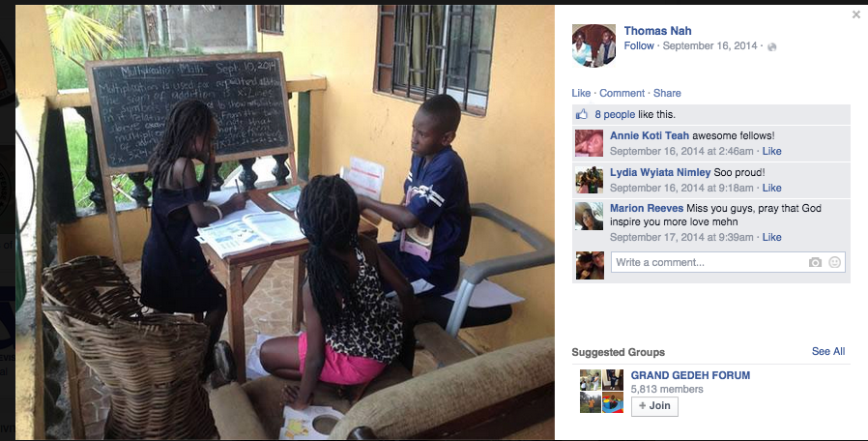868x441 pixels.
Task: Attach a photo using camera icon
Action: [x=815, y=262]
